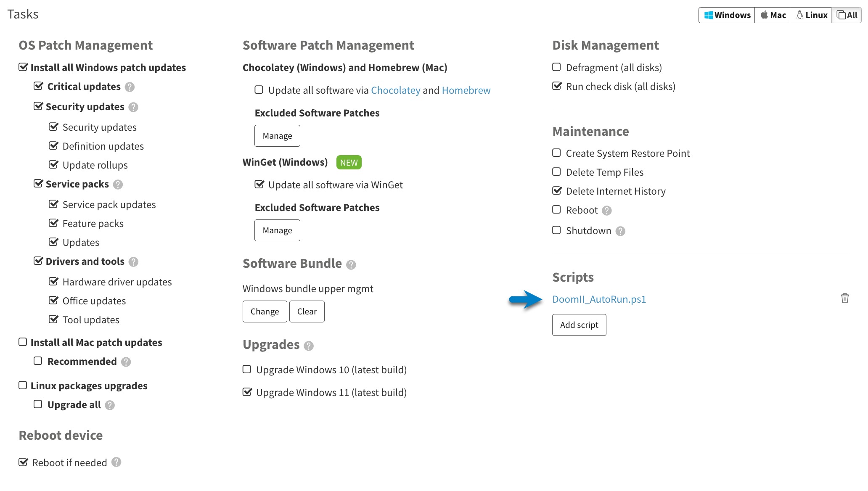Delete the DoomII_AutoRun.ps1 script with trash icon
The height and width of the screenshot is (491, 868).
(x=844, y=298)
